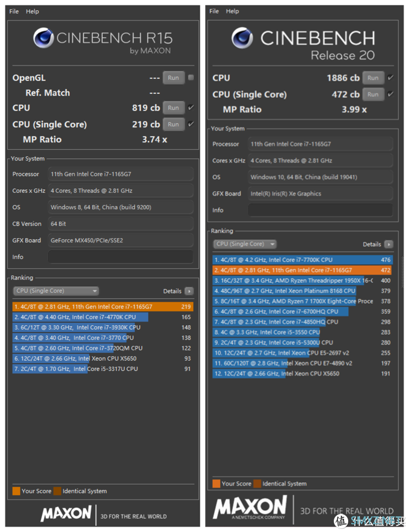
Task: Toggle the Single Core 472 cb checkbox
Action: (x=391, y=94)
